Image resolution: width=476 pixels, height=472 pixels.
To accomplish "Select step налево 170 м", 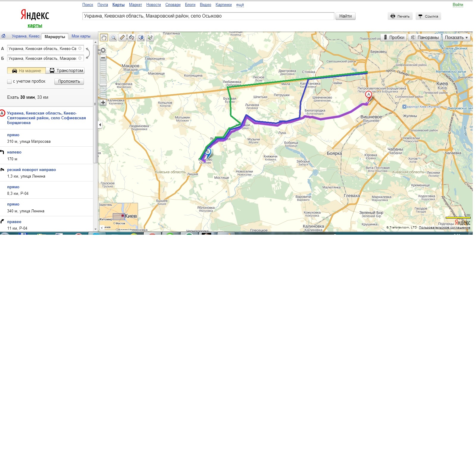I will tap(46, 156).
